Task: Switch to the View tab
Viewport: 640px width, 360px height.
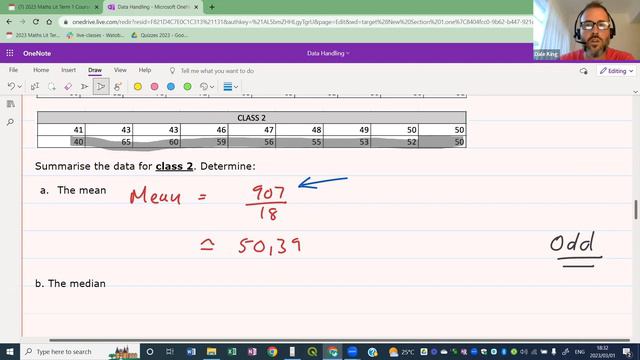Action: pos(120,70)
